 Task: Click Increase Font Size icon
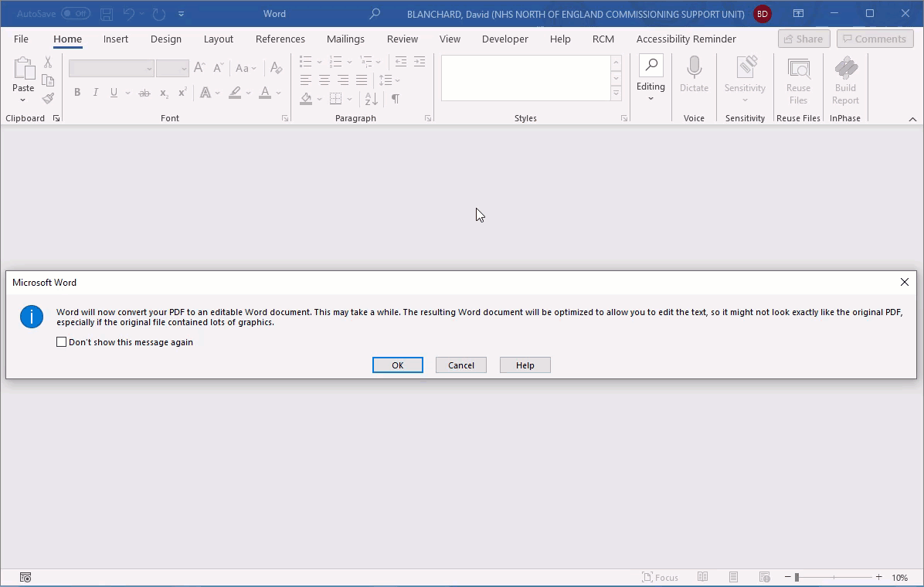(200, 68)
